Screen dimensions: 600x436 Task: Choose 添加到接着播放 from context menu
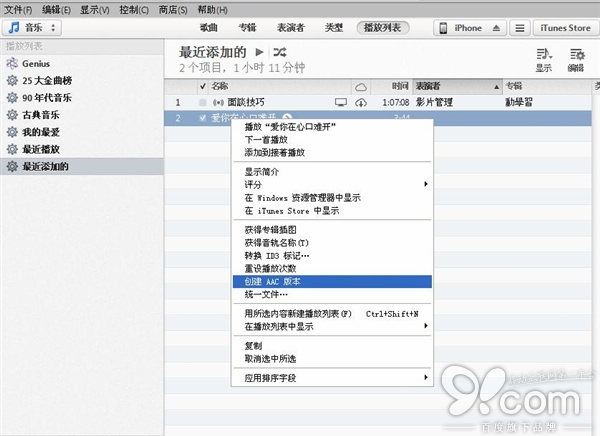(x=333, y=153)
